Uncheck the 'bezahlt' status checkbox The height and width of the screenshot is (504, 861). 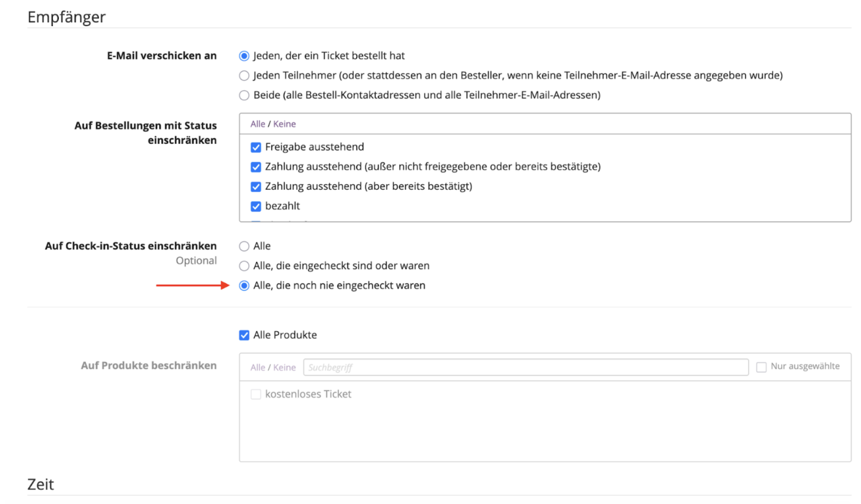pos(256,206)
